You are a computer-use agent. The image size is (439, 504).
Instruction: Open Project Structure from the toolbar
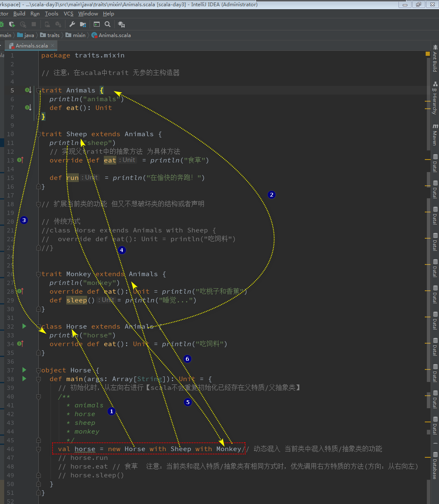coord(83,25)
